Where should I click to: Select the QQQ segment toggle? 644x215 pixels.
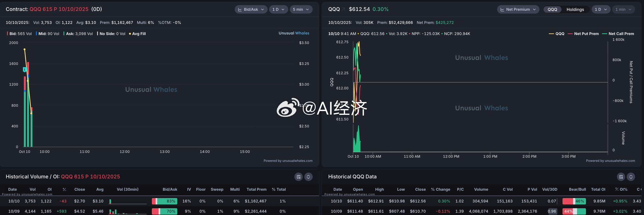552,9
